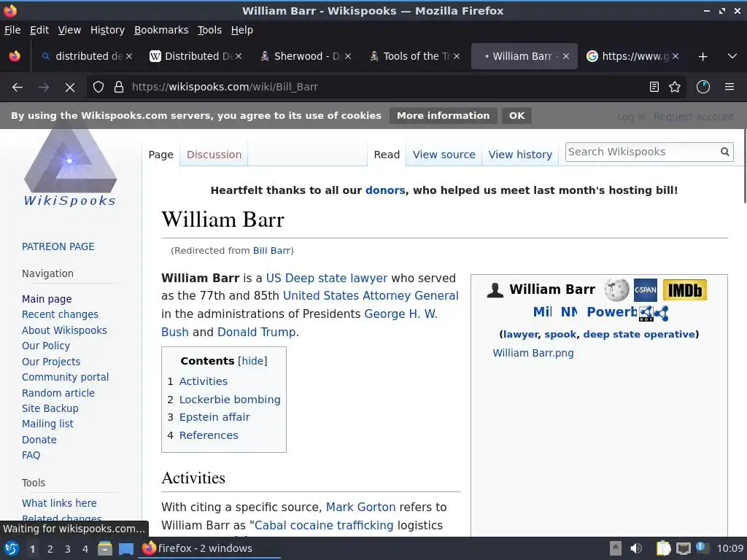Click the clock showing 10:09 in taskbar
This screenshot has width=747, height=560.
coord(729,548)
